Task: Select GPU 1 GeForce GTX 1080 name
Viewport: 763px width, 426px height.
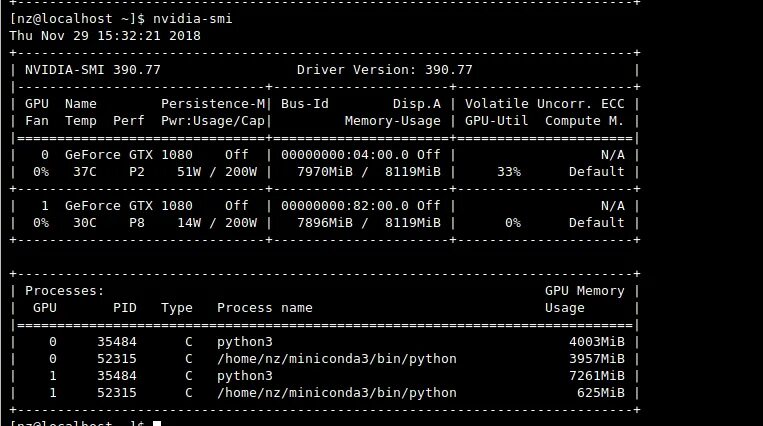Action: (x=128, y=206)
